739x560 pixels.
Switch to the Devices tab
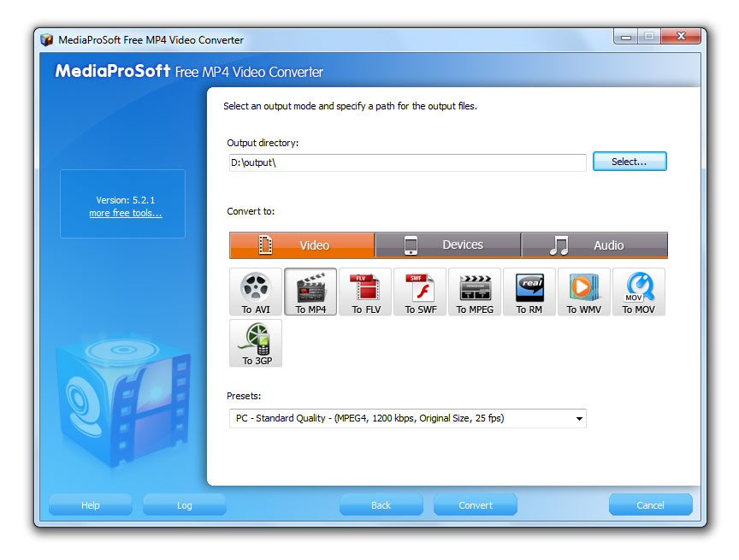448,245
